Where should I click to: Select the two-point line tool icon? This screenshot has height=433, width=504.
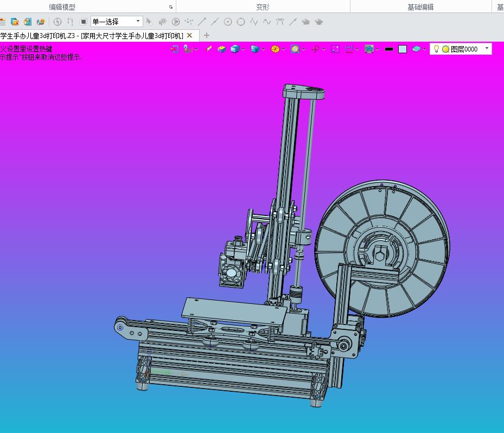coord(202,22)
